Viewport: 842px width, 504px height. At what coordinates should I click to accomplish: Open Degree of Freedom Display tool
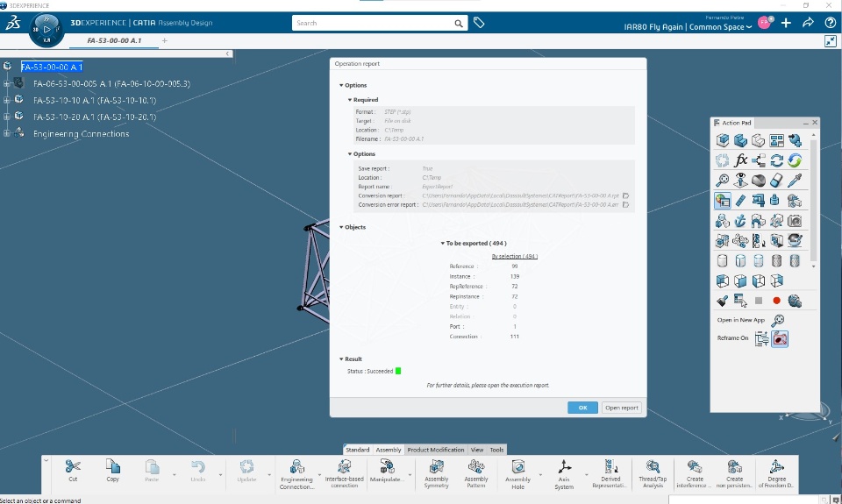tap(776, 473)
